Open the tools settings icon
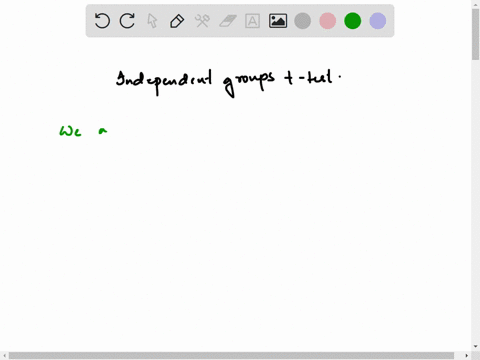The height and width of the screenshot is (360, 480). coord(202,21)
